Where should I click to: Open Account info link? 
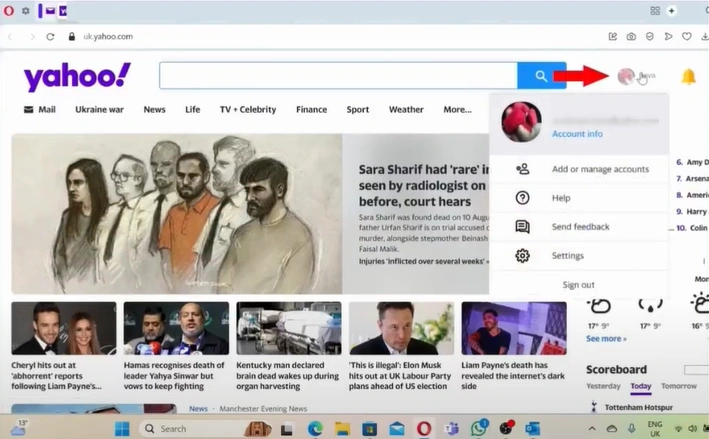(577, 134)
